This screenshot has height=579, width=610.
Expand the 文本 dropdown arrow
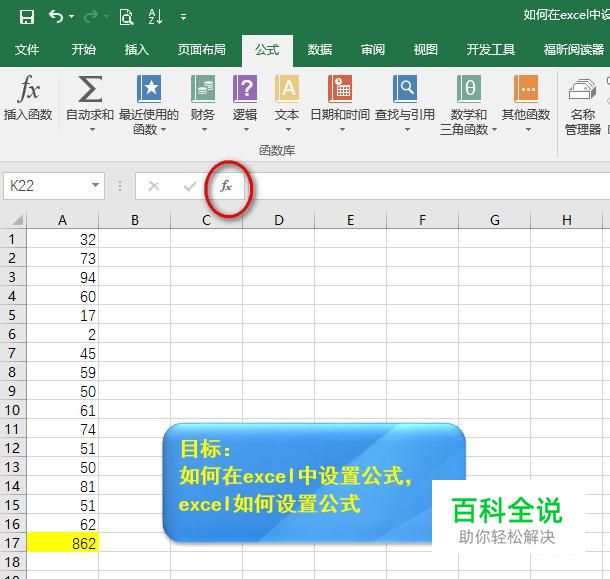click(288, 130)
